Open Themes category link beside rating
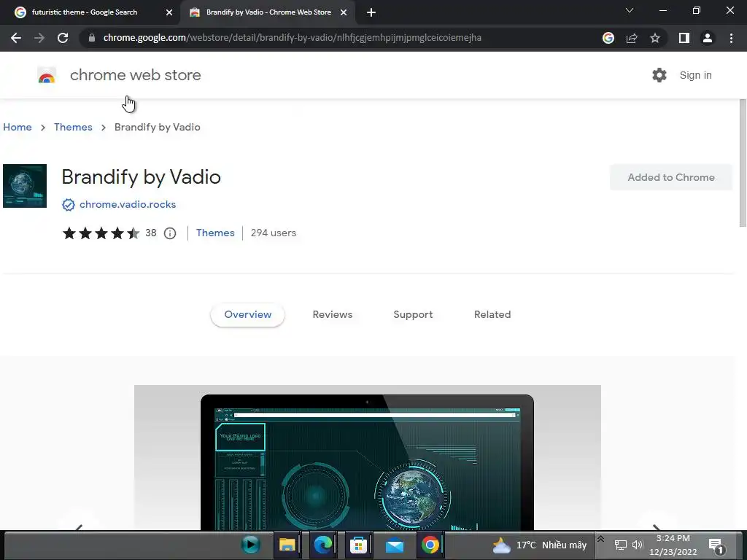Viewport: 747px width, 560px height. pyautogui.click(x=215, y=233)
